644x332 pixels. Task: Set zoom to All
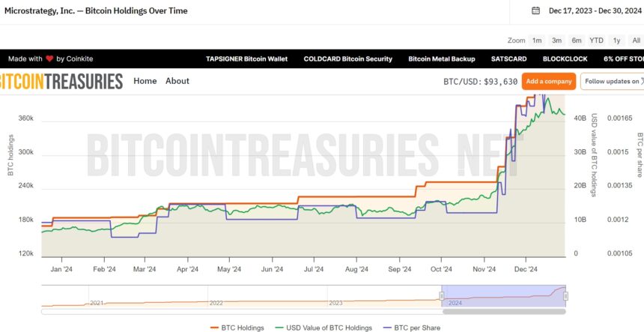[637, 40]
